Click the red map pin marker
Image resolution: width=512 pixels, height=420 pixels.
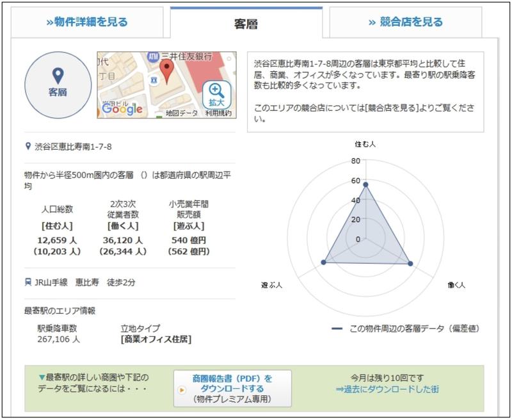click(x=167, y=72)
